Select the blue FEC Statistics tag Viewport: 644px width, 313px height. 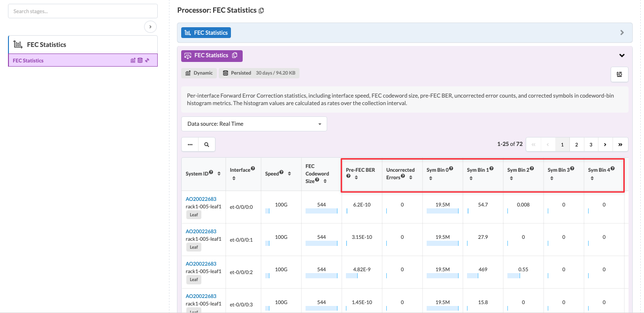pos(206,33)
